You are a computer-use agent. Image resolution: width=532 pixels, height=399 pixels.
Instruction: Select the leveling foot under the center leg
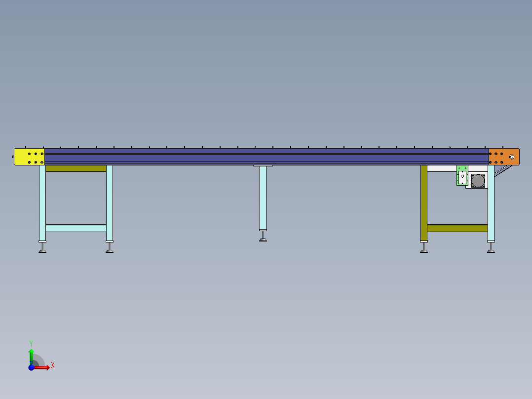[263, 237]
